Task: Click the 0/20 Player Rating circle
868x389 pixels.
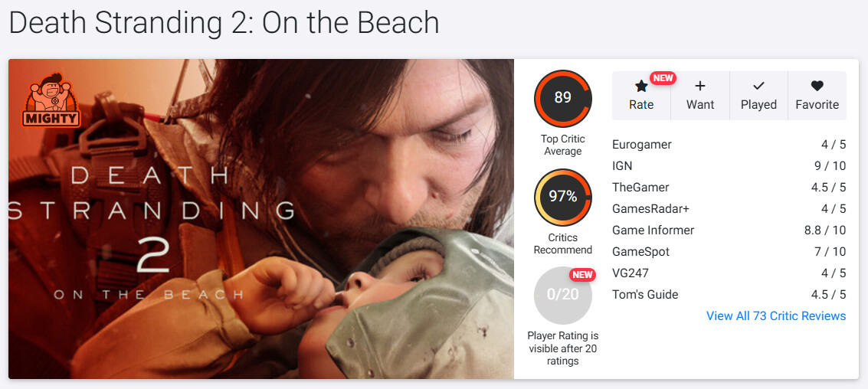Action: 563,295
